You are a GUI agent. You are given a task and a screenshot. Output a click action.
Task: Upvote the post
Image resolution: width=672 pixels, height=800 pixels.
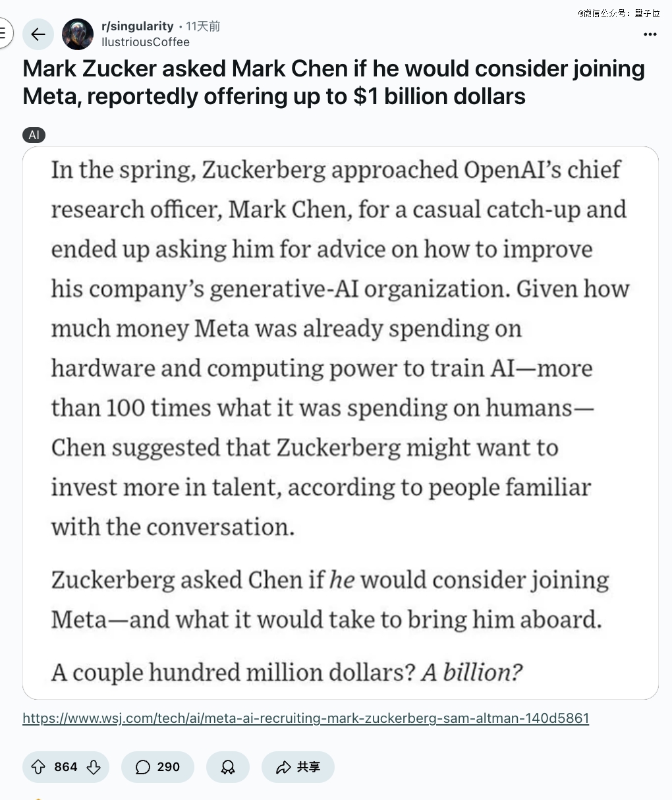coord(38,767)
